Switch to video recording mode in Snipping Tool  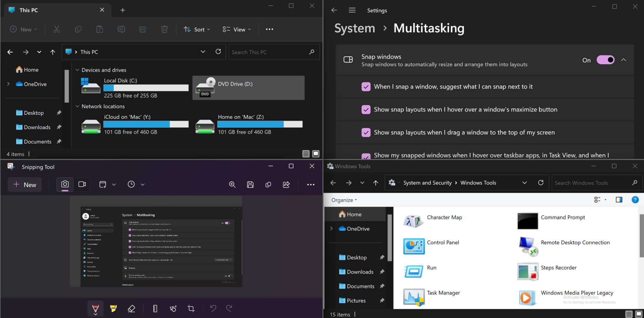tap(82, 184)
